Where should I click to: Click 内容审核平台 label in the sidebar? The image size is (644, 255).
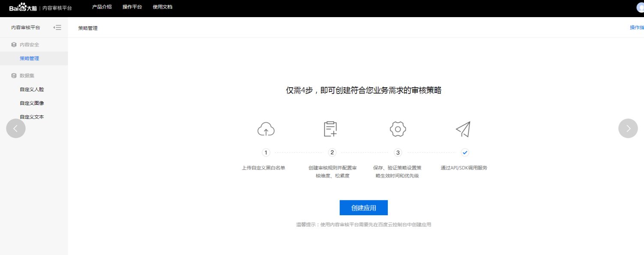pyautogui.click(x=26, y=27)
